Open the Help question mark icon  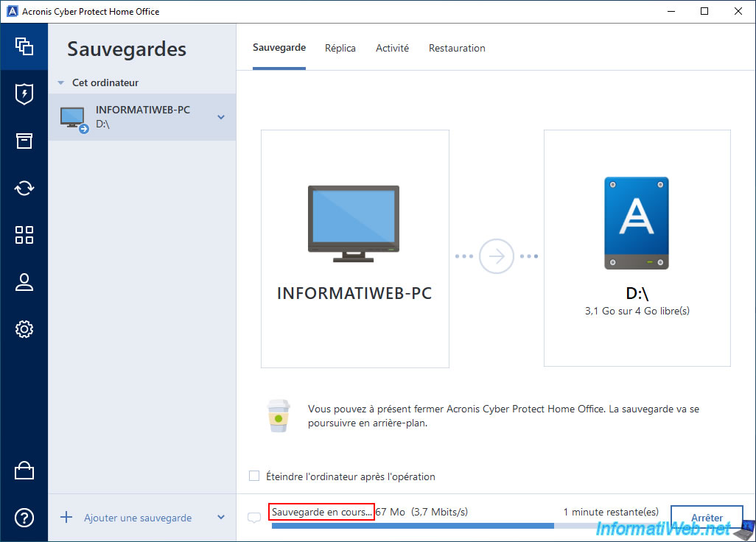[24, 518]
